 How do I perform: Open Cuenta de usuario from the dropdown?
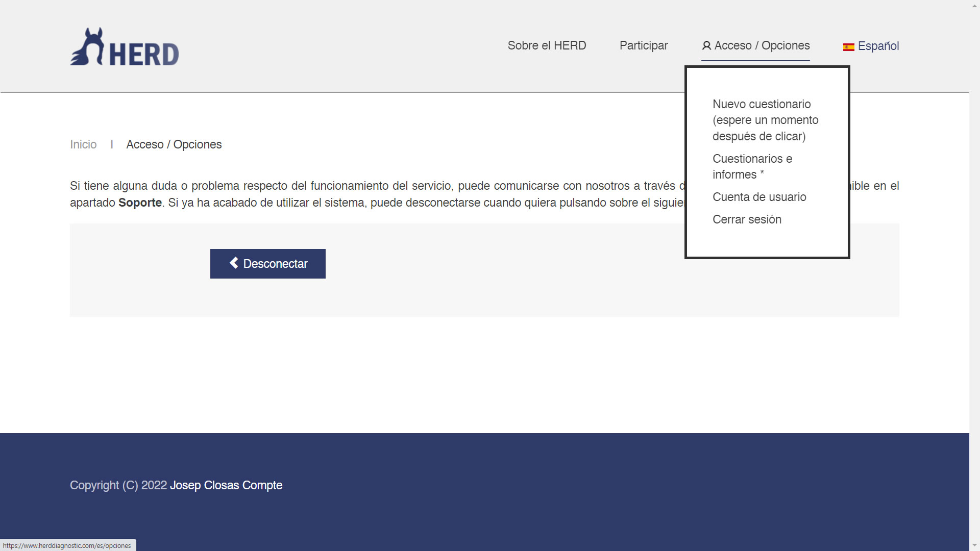759,197
